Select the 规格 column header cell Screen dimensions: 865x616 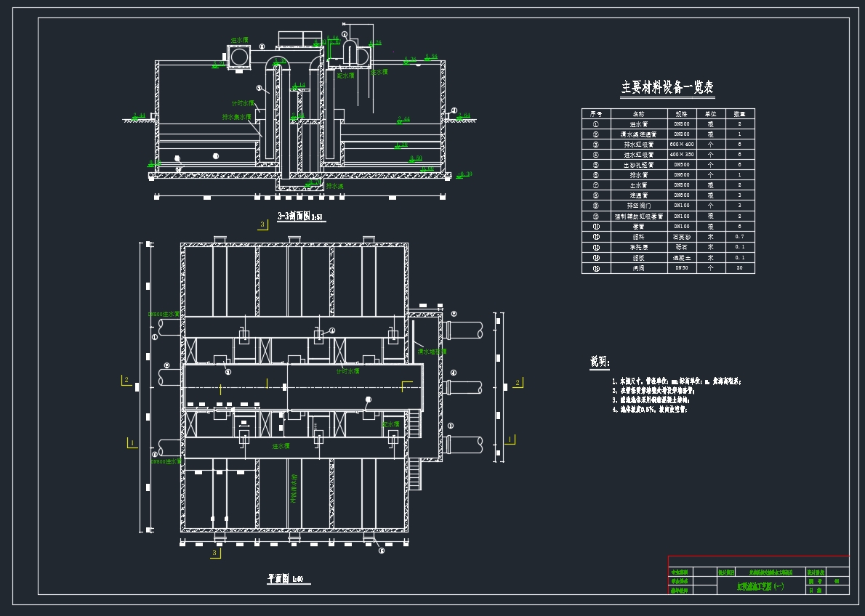[681, 114]
